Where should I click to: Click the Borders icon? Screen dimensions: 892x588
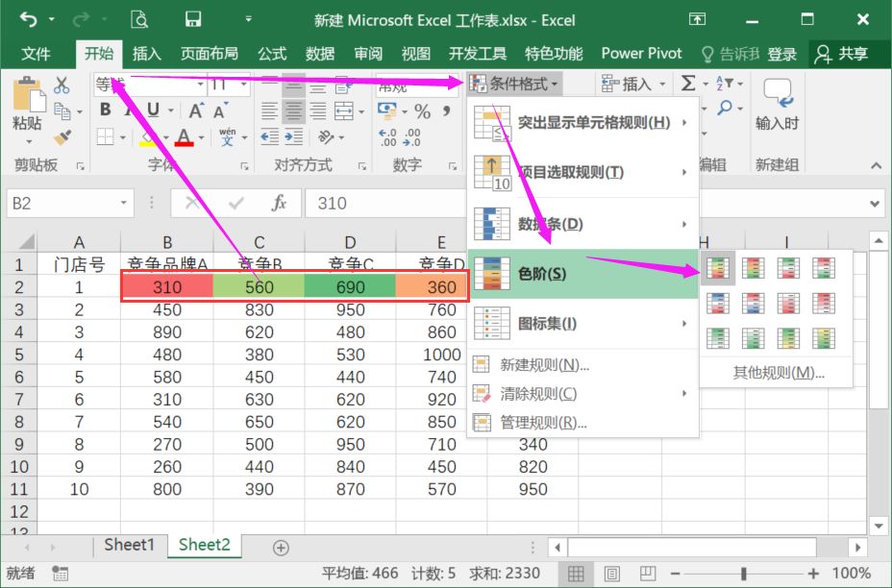pyautogui.click(x=105, y=137)
